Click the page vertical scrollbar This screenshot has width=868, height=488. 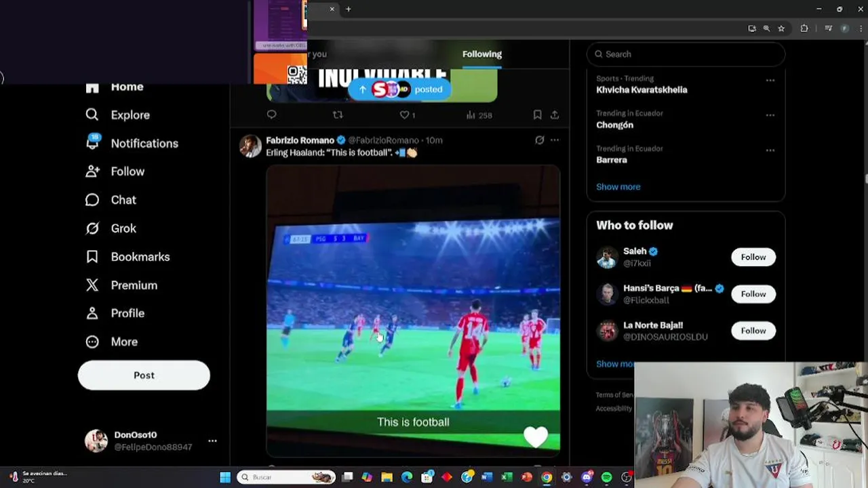coord(865,178)
